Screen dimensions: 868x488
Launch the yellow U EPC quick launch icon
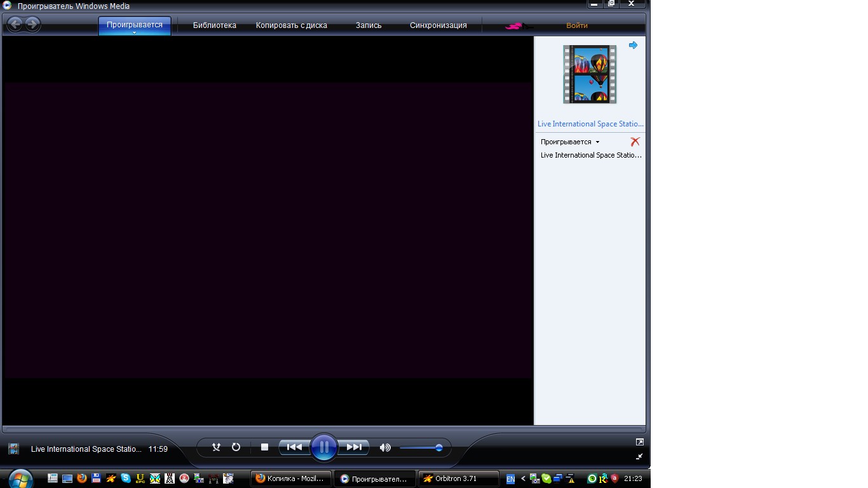tap(140, 478)
